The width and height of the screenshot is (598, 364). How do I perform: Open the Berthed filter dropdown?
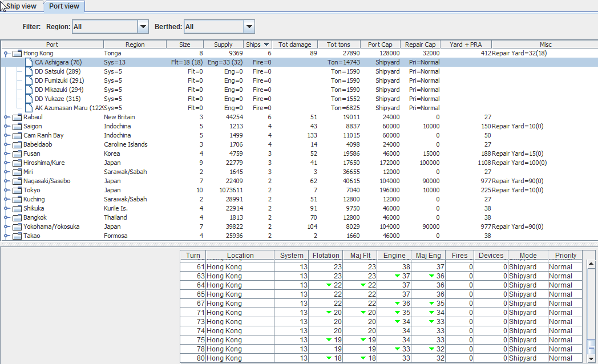[x=249, y=27]
